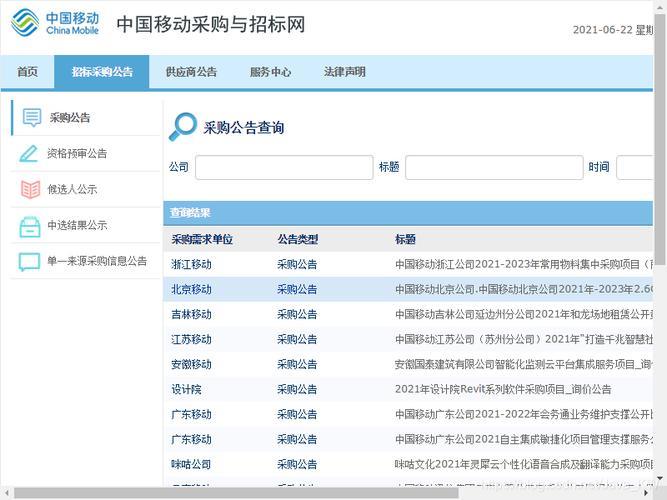Select 吉林移动 cell

[x=191, y=314]
